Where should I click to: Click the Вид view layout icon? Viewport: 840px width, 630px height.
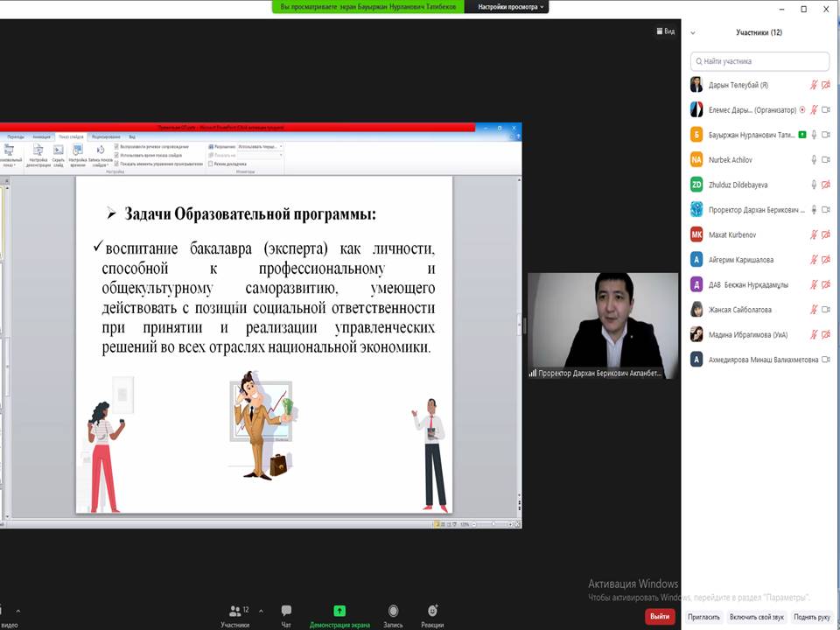[x=665, y=31]
